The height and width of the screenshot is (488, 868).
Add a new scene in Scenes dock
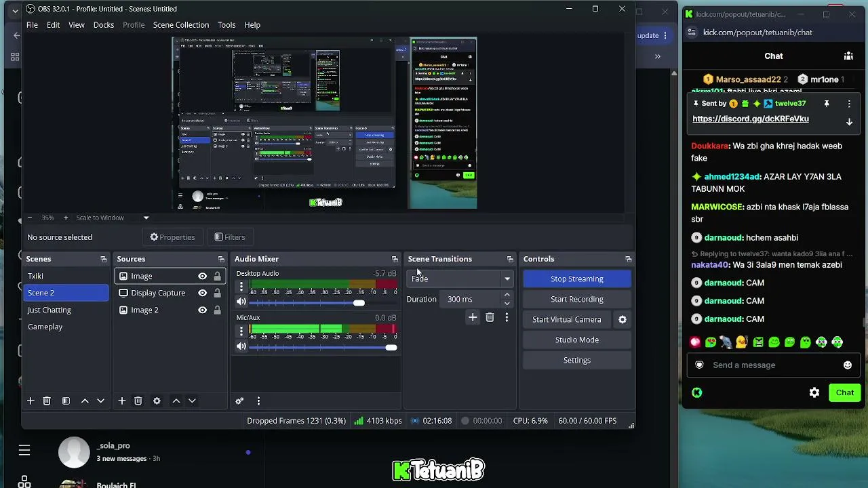pyautogui.click(x=31, y=401)
